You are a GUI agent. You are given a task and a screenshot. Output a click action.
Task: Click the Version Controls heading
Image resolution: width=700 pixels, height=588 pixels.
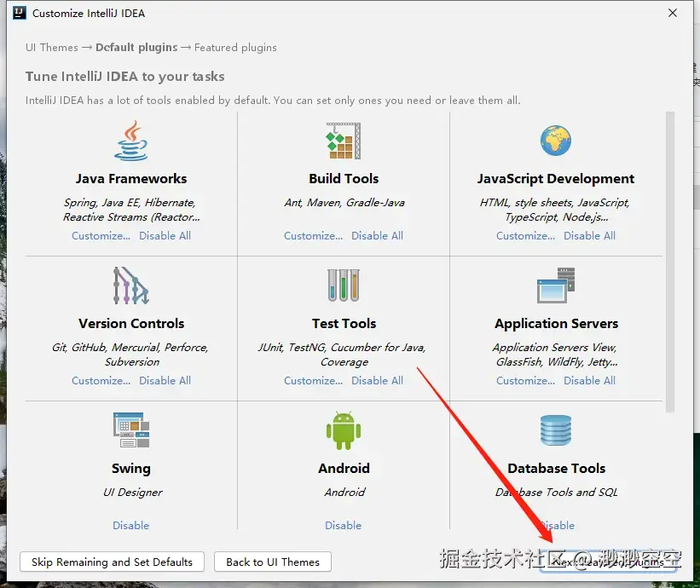click(131, 323)
